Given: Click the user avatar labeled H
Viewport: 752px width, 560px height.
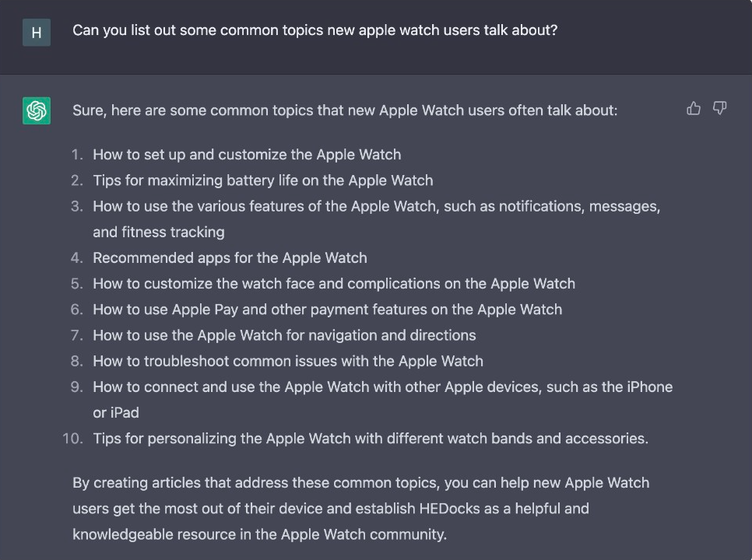Looking at the screenshot, I should pyautogui.click(x=37, y=33).
